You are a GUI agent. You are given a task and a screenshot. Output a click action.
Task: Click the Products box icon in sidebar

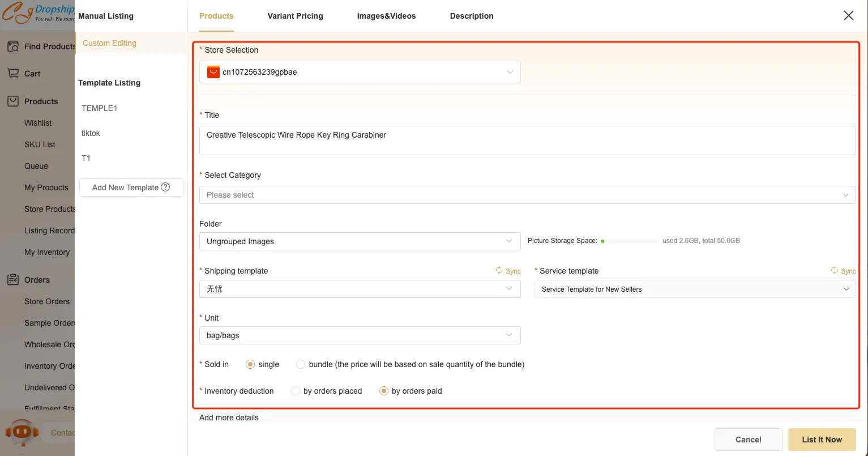coord(12,101)
